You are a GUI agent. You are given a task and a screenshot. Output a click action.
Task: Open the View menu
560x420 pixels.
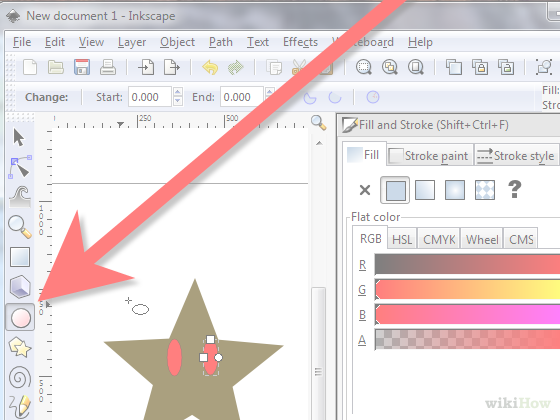91,42
